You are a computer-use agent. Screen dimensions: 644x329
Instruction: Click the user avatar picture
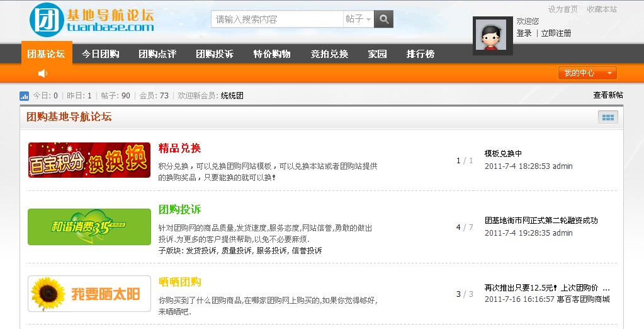pos(493,36)
